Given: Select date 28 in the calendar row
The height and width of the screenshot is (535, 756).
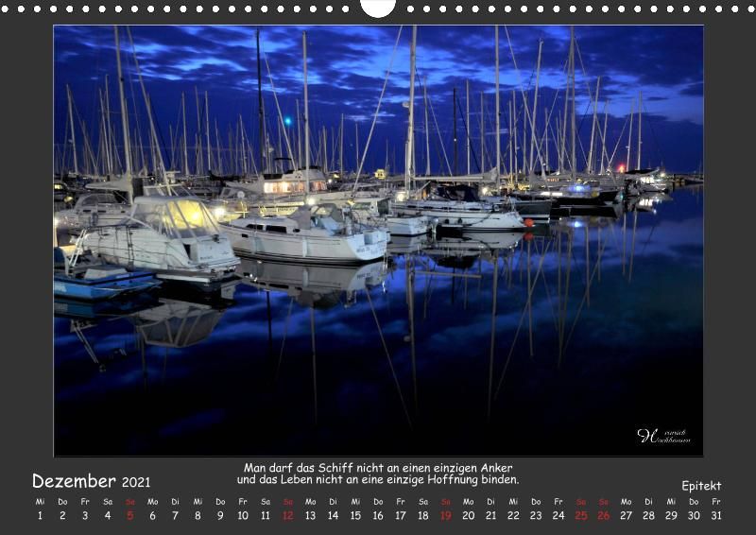Looking at the screenshot, I should point(649,515).
